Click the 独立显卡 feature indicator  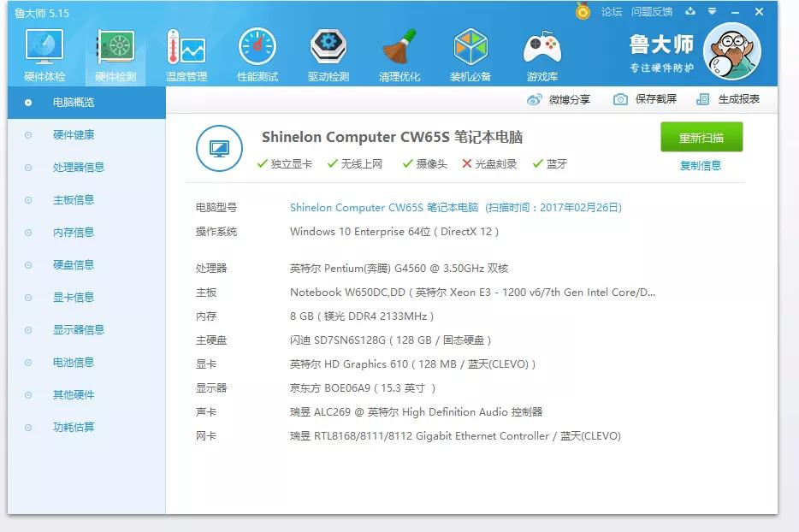[x=285, y=163]
